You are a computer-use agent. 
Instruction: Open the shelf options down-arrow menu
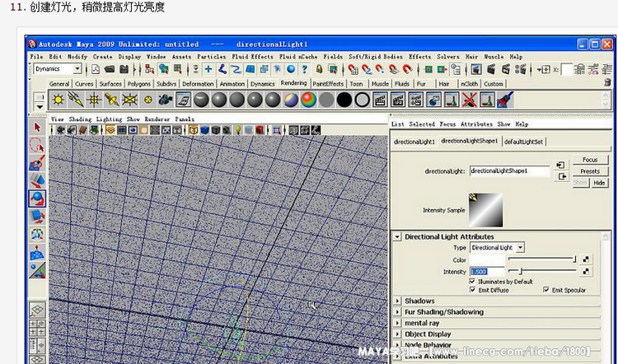click(x=40, y=107)
